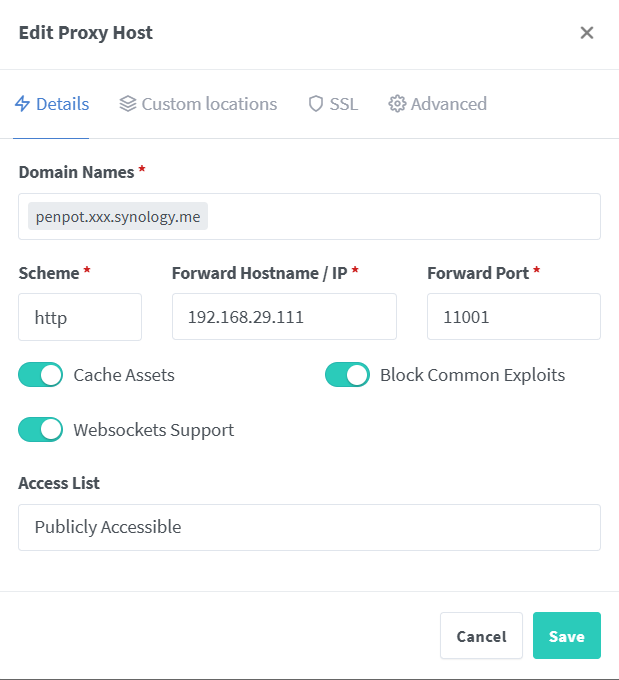Click the Cancel button
The image size is (619, 680).
point(481,636)
